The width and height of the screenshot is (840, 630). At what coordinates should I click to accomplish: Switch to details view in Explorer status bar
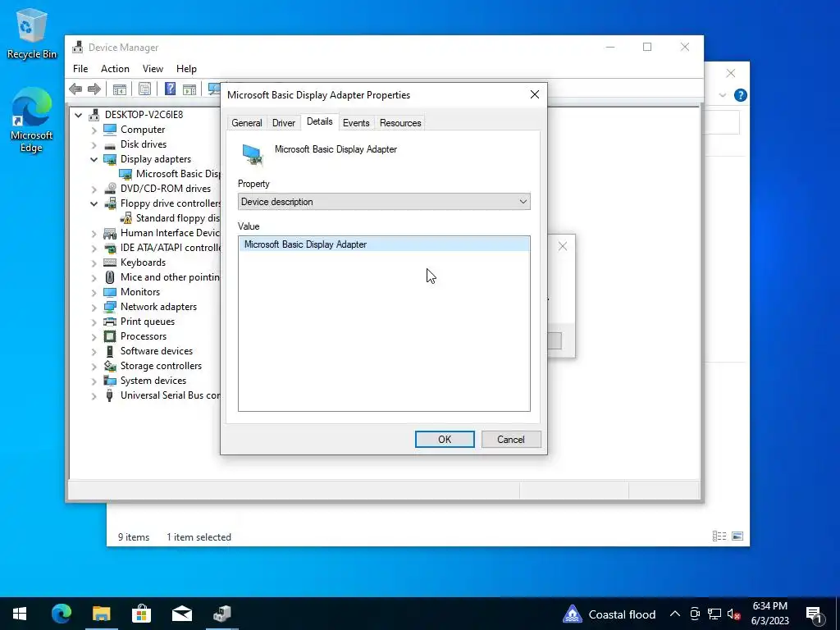[719, 536]
